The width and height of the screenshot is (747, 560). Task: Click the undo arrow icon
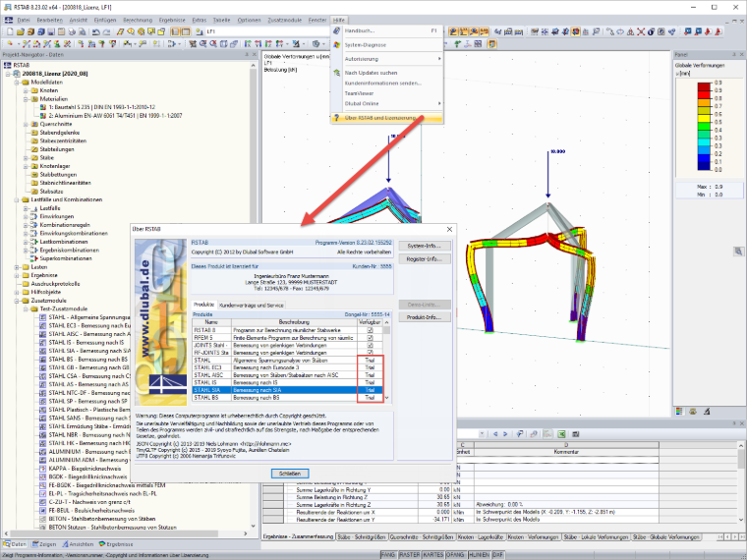[96, 31]
